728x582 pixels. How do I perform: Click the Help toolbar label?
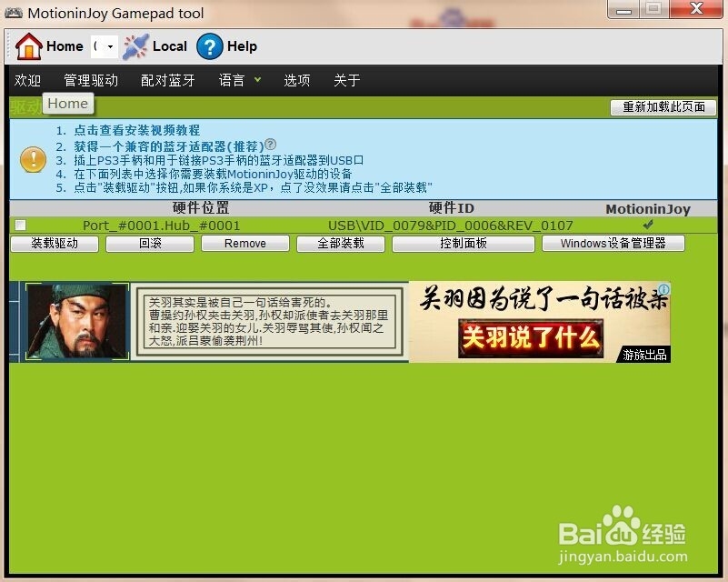pos(242,46)
